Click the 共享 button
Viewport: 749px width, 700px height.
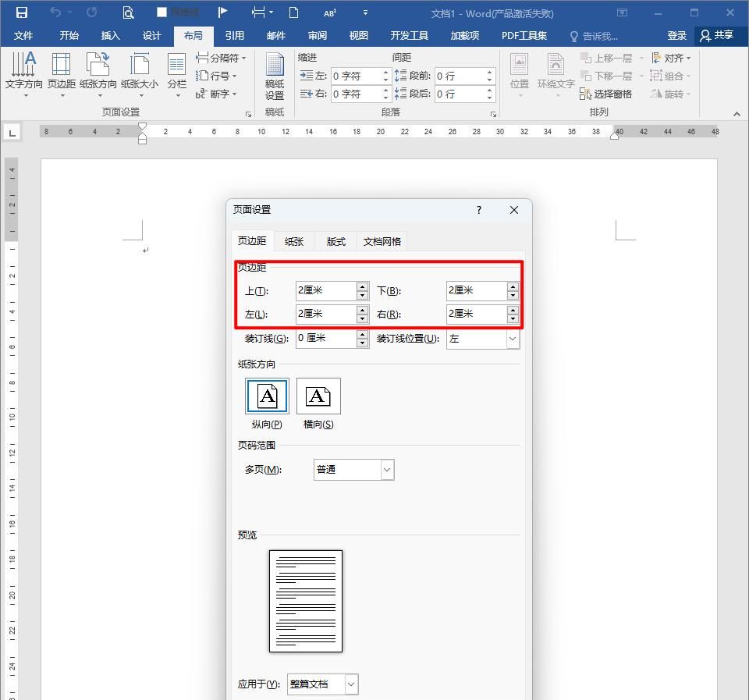pyautogui.click(x=719, y=35)
